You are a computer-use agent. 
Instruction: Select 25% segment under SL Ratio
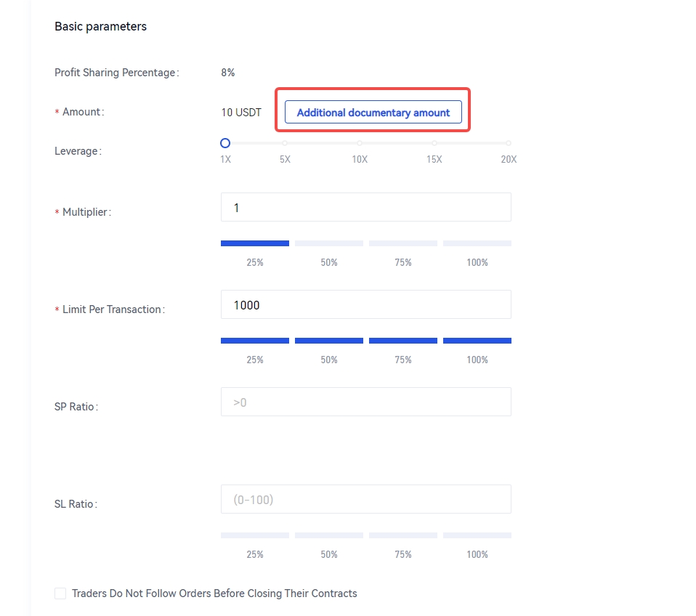coord(255,535)
